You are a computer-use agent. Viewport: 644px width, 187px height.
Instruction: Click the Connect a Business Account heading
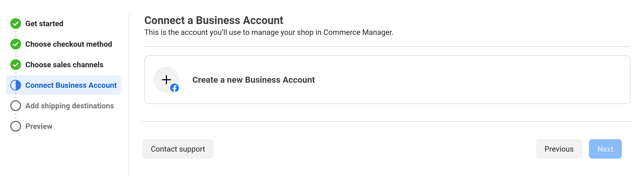214,20
